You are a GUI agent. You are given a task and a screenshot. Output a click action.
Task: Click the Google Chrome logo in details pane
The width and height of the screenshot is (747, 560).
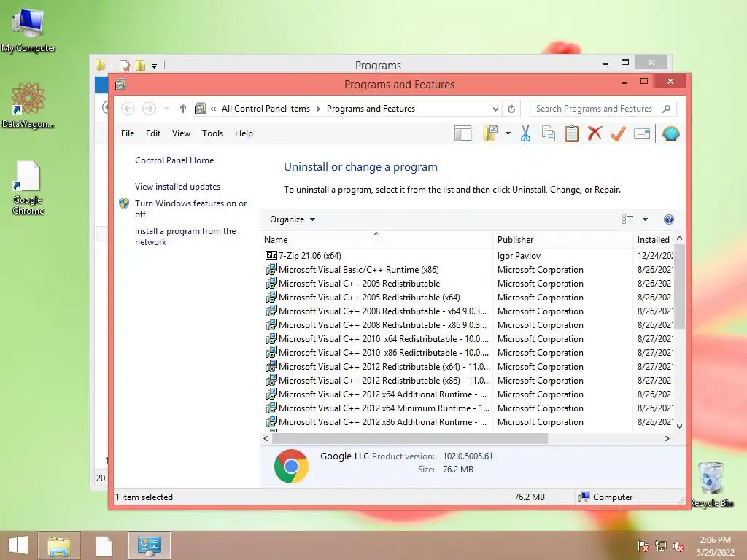tap(291, 466)
